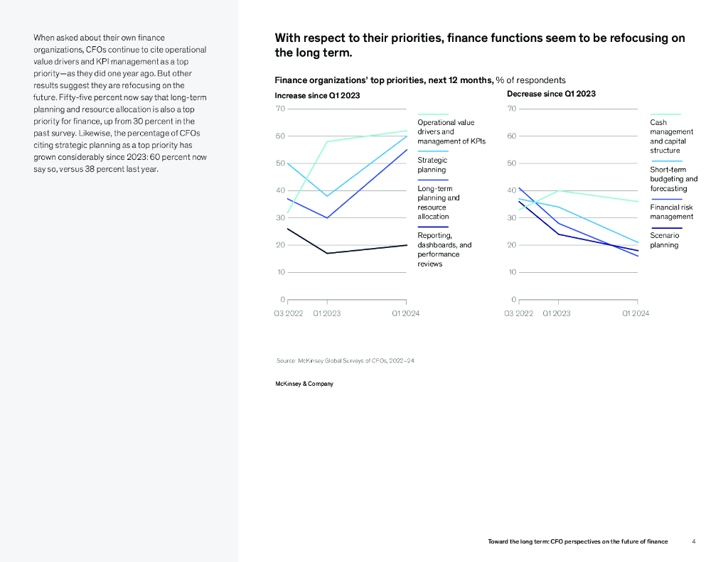Click the Operational value drivers legend line
This screenshot has width=728, height=562.
(432, 114)
